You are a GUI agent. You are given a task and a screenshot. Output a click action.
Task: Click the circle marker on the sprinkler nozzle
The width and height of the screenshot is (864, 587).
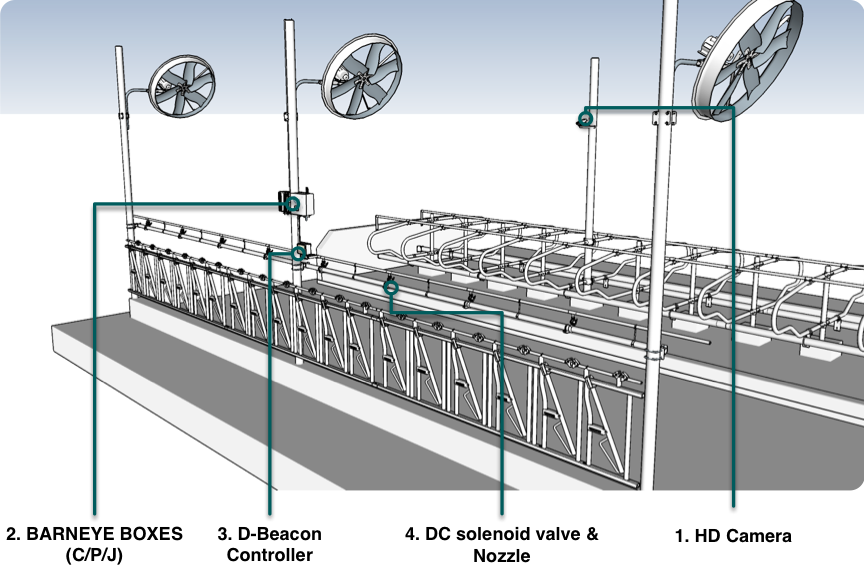coord(391,288)
